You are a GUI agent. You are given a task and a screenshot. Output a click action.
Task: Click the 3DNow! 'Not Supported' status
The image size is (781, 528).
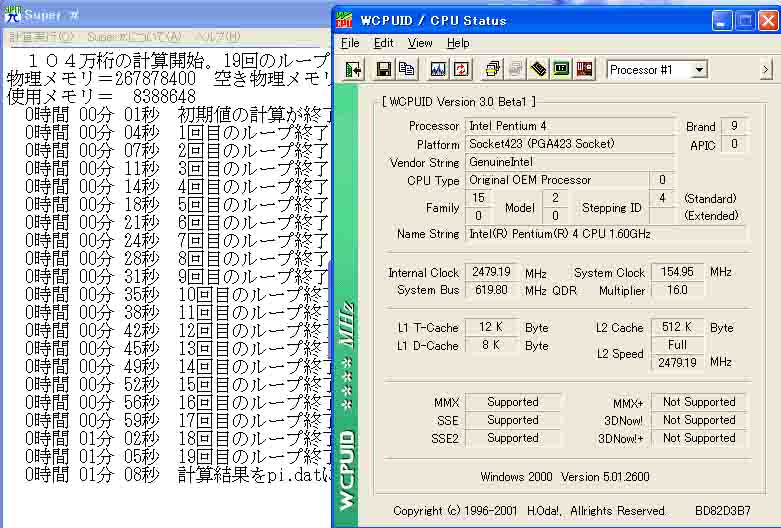(x=699, y=420)
